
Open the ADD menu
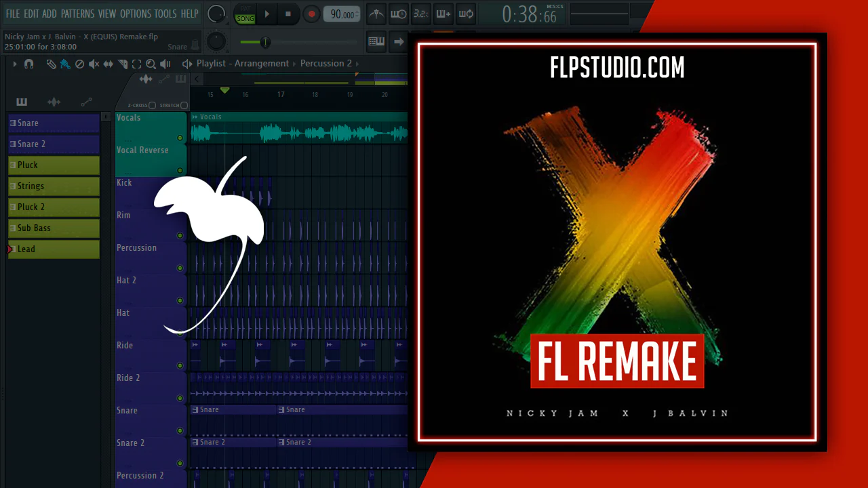[x=50, y=14]
